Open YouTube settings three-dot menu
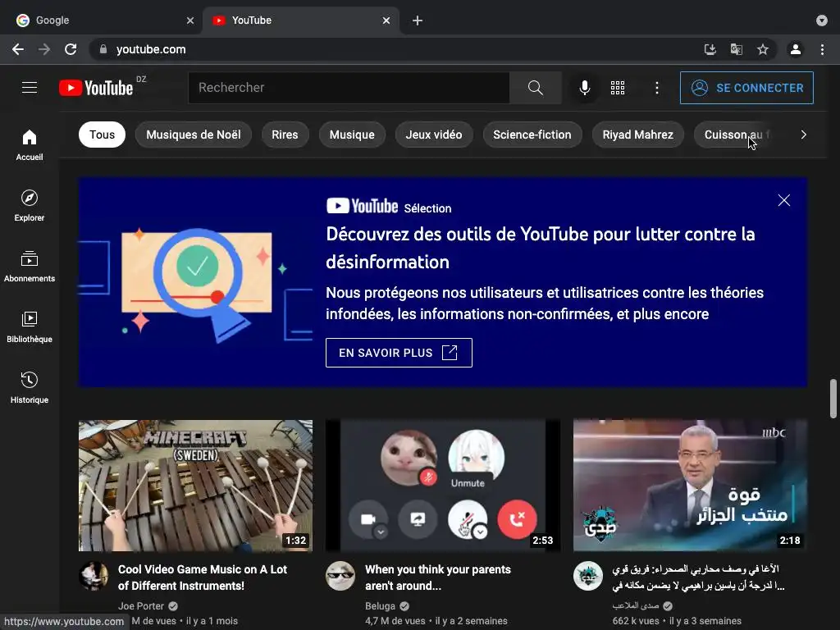The image size is (840, 630). click(657, 88)
